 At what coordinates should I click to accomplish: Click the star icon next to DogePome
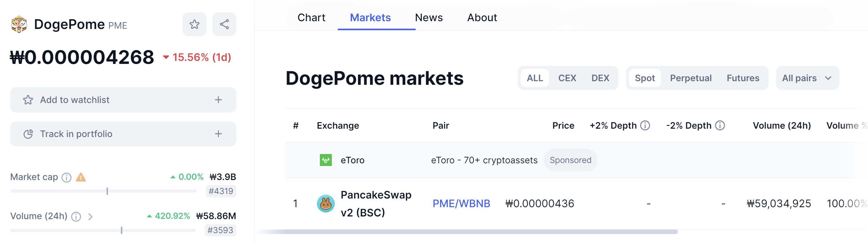(x=195, y=24)
